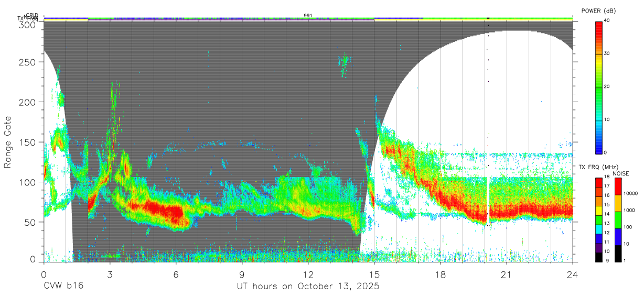Select the UT hours on October 13, 2025 caption
644x297 pixels.
click(x=308, y=287)
